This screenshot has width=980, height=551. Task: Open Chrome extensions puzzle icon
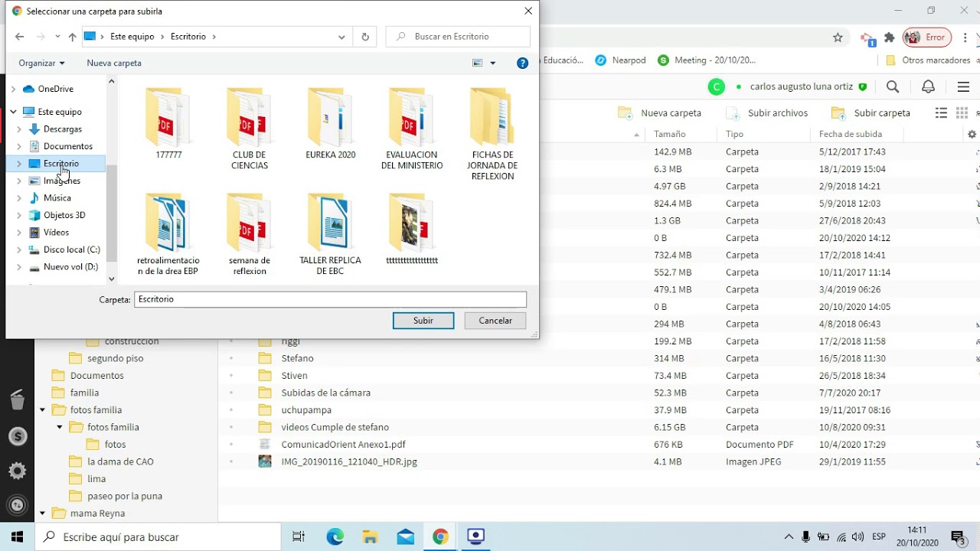click(x=889, y=37)
